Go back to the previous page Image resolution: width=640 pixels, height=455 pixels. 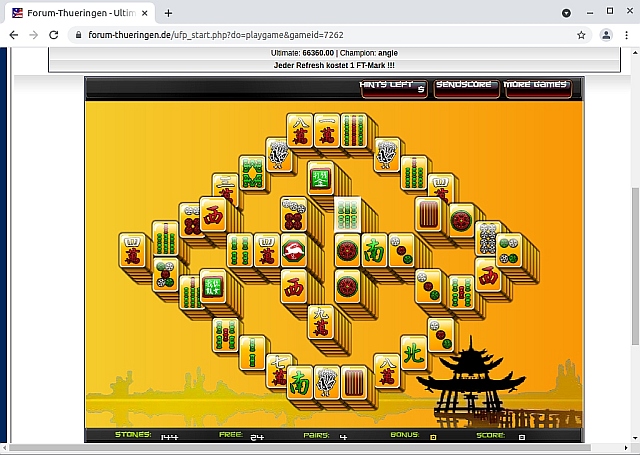click(x=14, y=35)
